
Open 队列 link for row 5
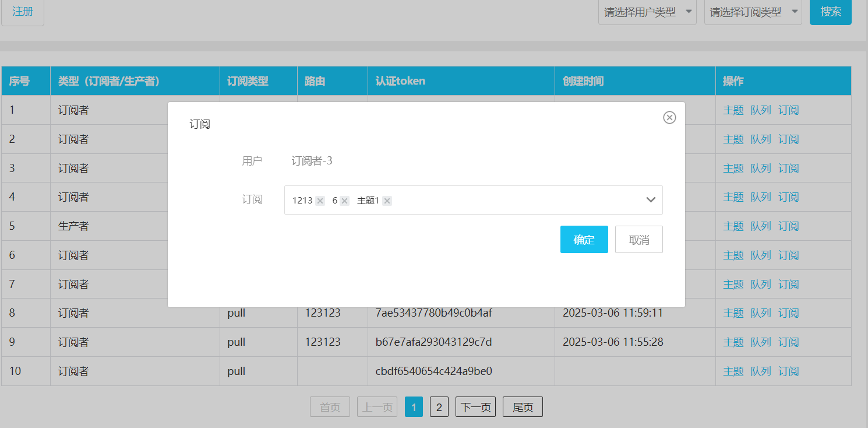click(x=760, y=226)
